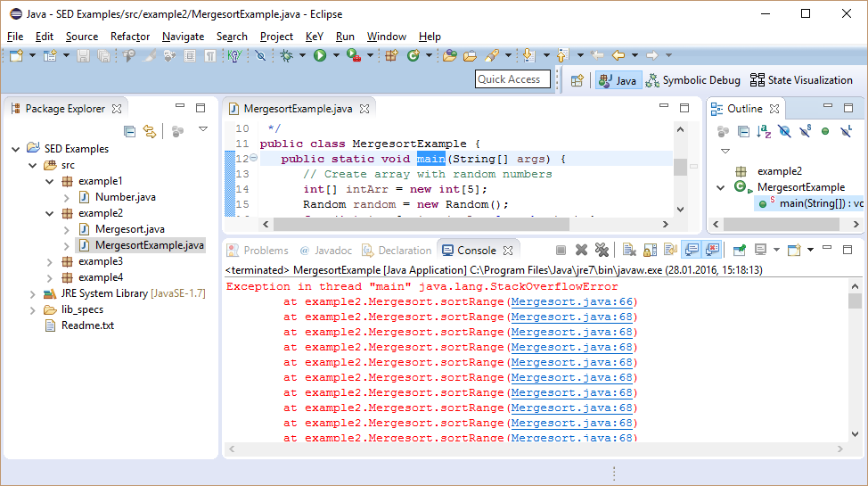Click the Back navigation yellow arrow
Screen dimensions: 868x486
click(x=618, y=55)
